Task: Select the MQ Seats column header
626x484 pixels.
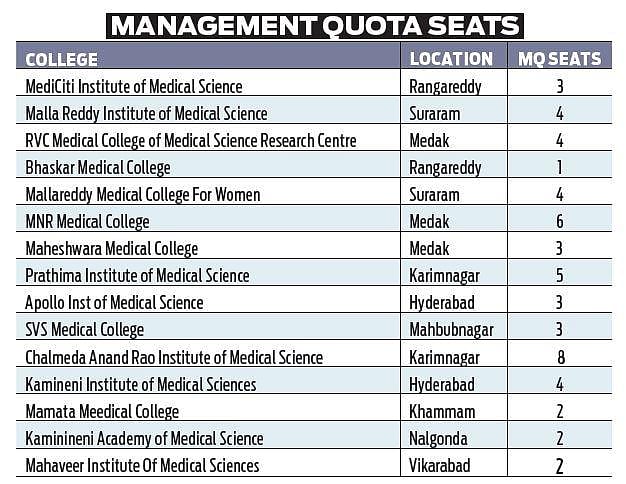Action: point(559,59)
